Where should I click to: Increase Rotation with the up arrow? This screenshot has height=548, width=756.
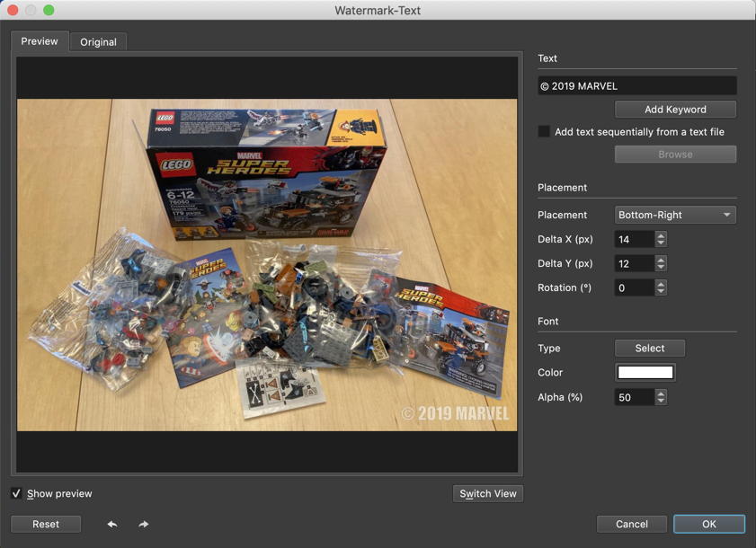pos(661,283)
